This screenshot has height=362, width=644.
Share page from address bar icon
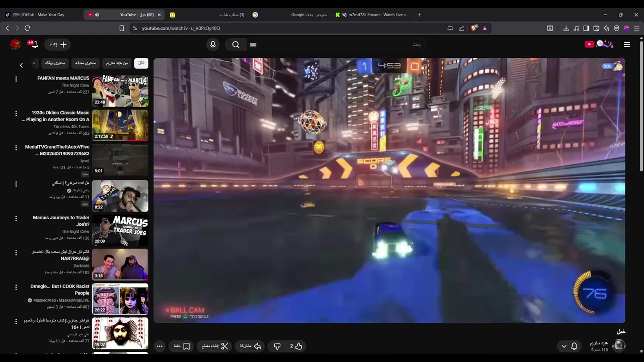[461, 28]
